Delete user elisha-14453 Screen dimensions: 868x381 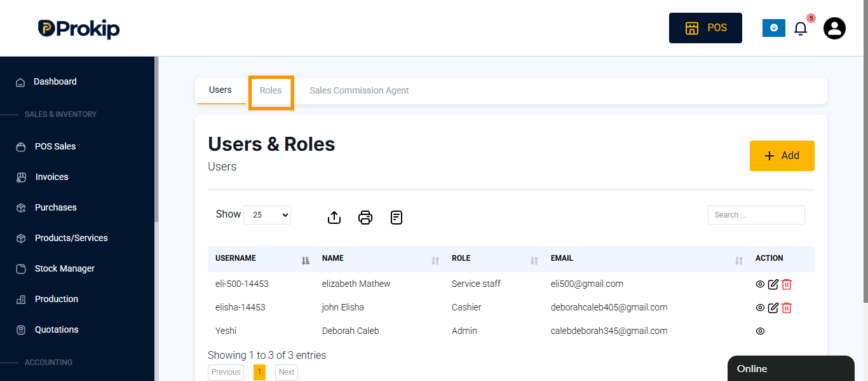coord(787,308)
